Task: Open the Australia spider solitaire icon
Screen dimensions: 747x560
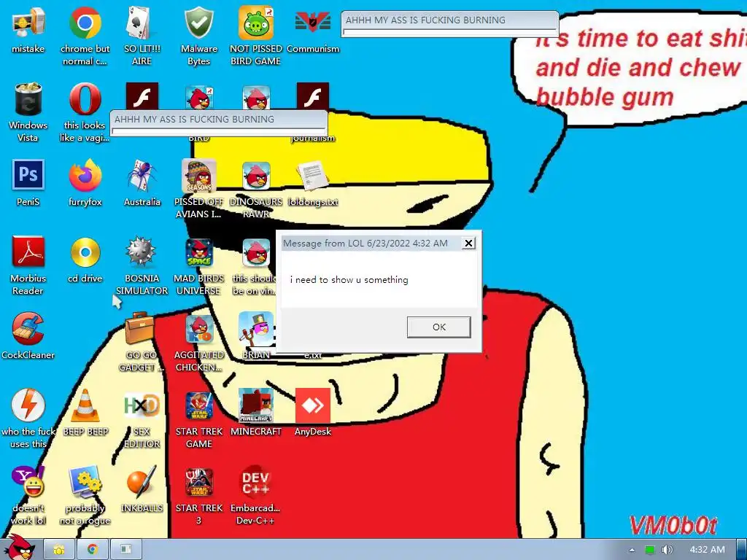Action: (x=142, y=175)
